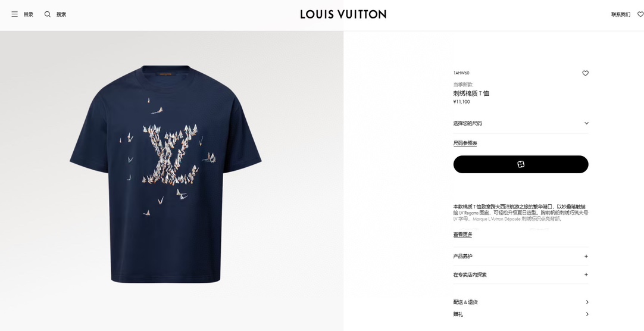Open the 目录 menu
This screenshot has height=331, width=644.
click(29, 14)
